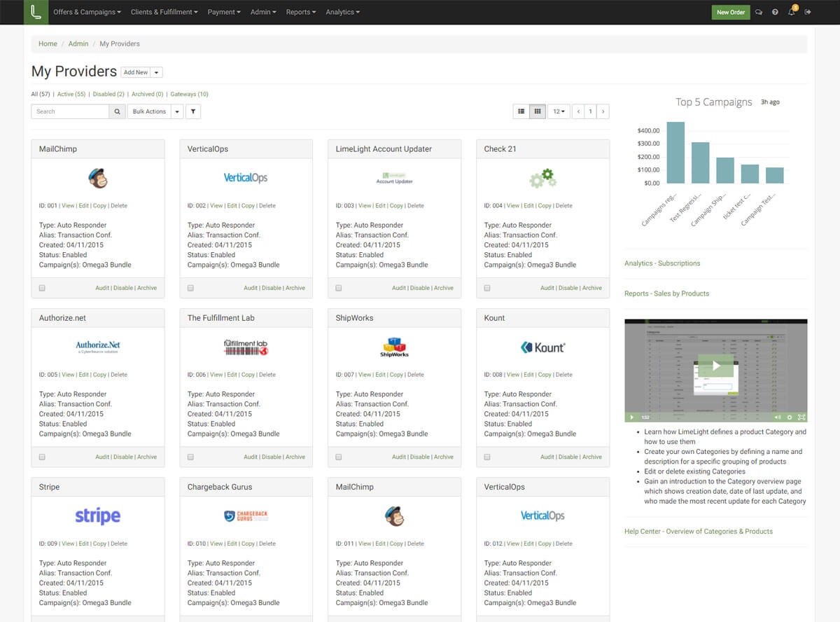Viewport: 840px width, 622px height.
Task: Filter by Disabled (2) providers
Action: 108,94
